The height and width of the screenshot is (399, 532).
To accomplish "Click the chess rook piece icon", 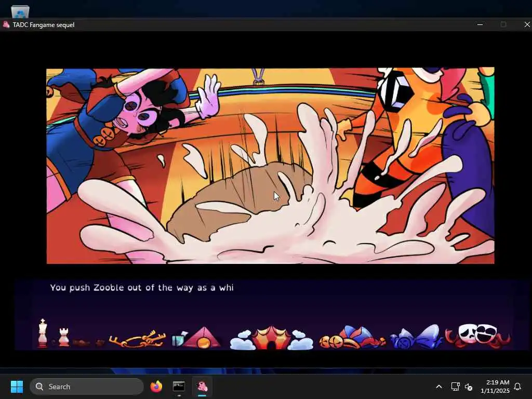I will 64,337.
